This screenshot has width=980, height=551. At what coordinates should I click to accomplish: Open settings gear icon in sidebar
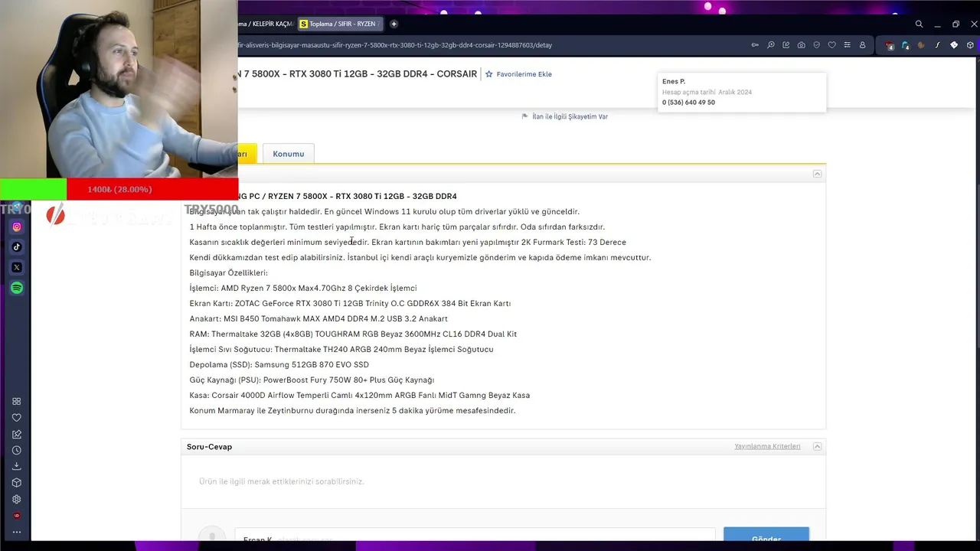click(x=17, y=499)
